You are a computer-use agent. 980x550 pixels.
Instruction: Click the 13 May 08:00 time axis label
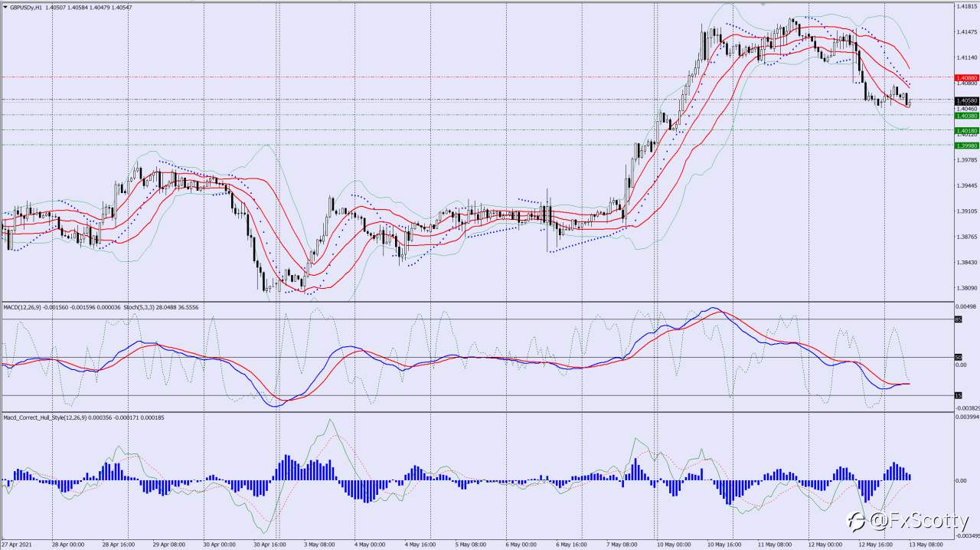point(926,545)
